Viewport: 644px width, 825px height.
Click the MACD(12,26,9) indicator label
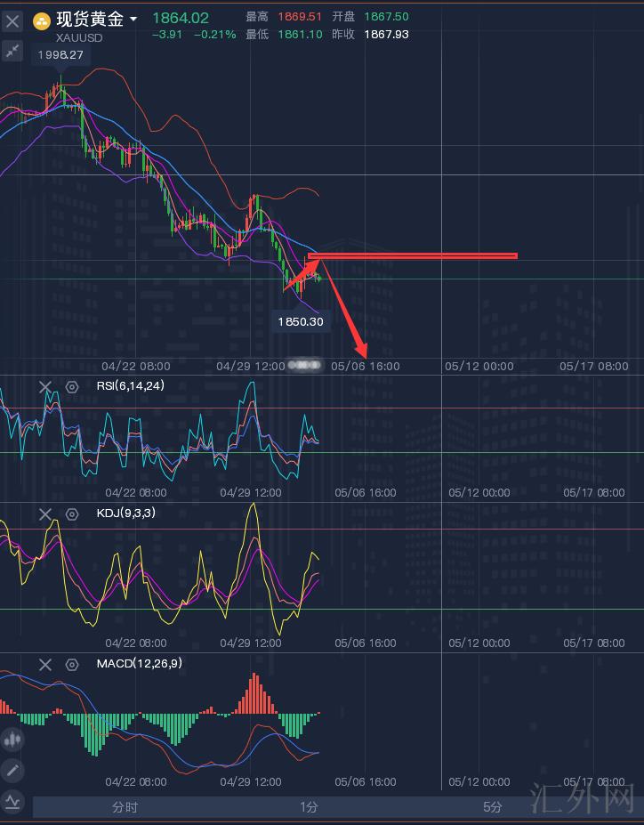[x=139, y=664]
